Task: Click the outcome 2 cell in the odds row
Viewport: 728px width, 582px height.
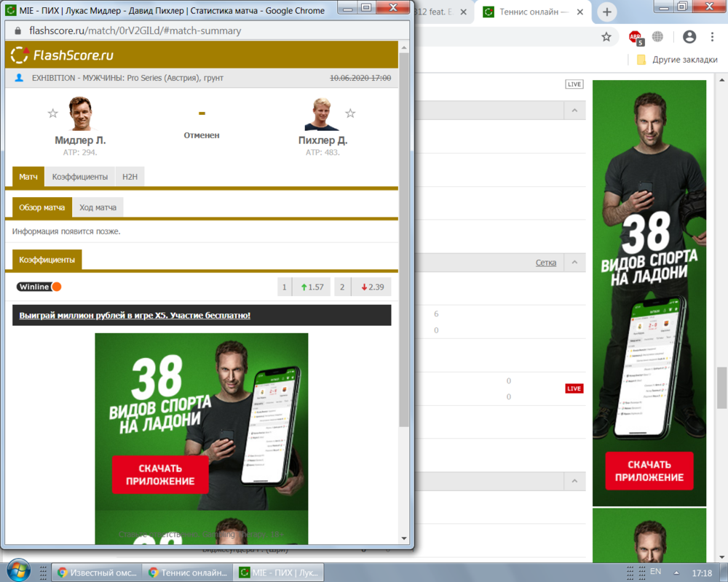Action: tap(342, 287)
